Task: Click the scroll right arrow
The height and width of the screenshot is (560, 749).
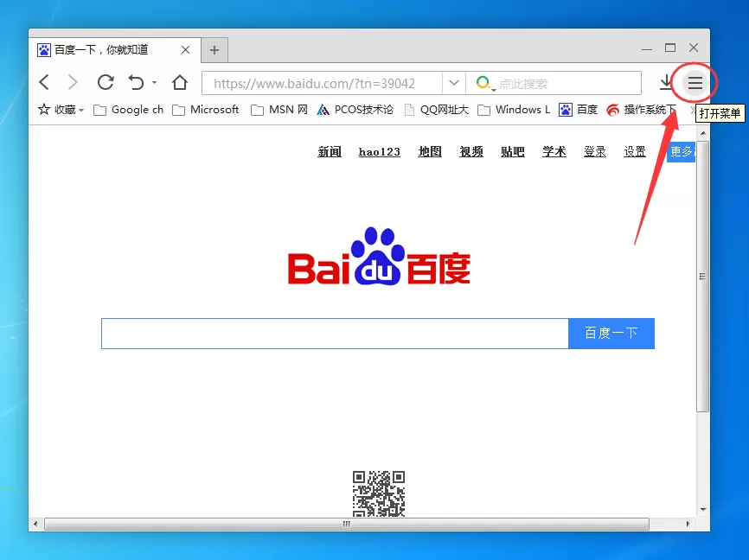Action: [x=688, y=524]
